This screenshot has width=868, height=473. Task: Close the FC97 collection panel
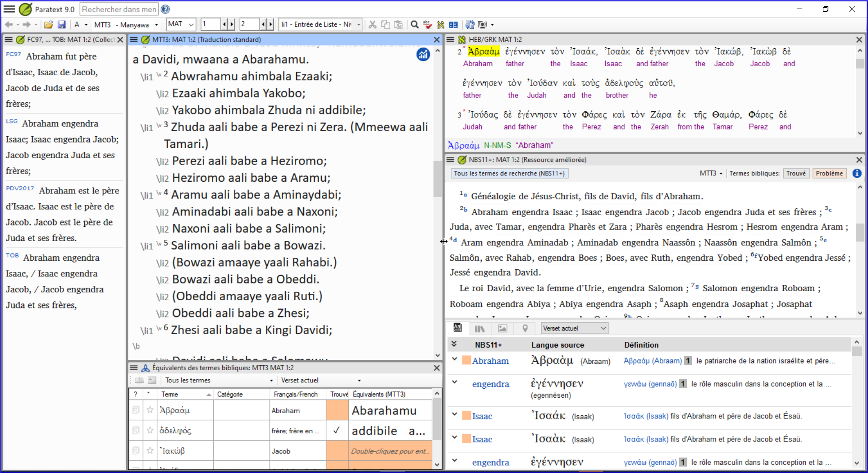pos(120,40)
